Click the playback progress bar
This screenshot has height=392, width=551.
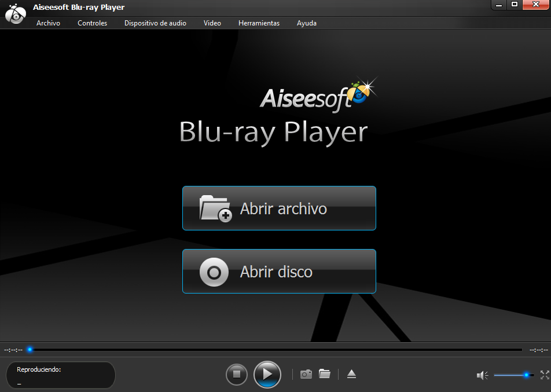[x=276, y=350]
